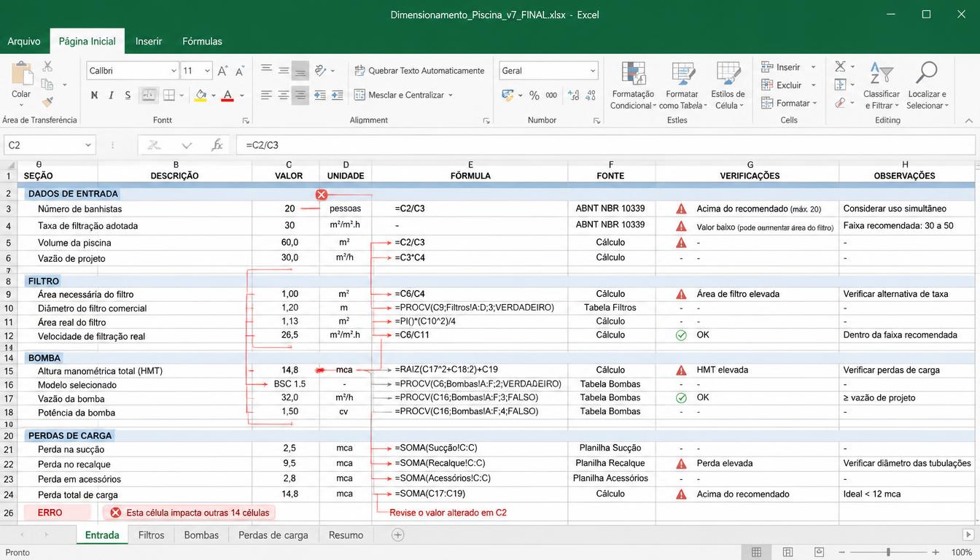Screen dimensions: 980x560
Task: Open the Geral number format dropdown
Action: click(593, 71)
